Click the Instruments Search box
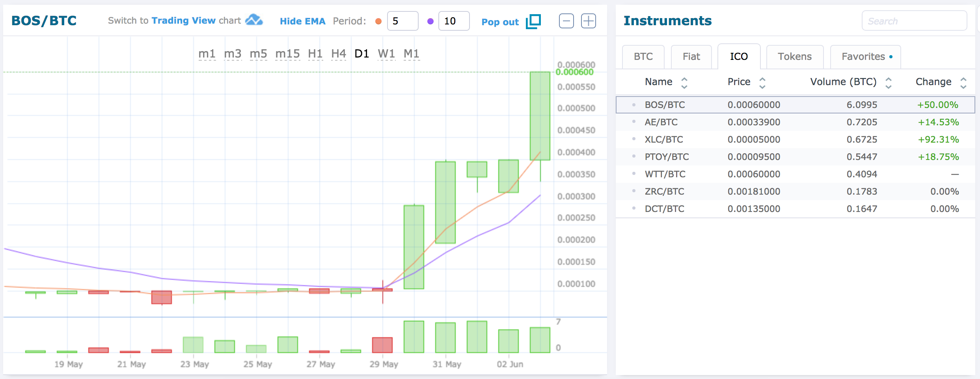 click(x=915, y=21)
